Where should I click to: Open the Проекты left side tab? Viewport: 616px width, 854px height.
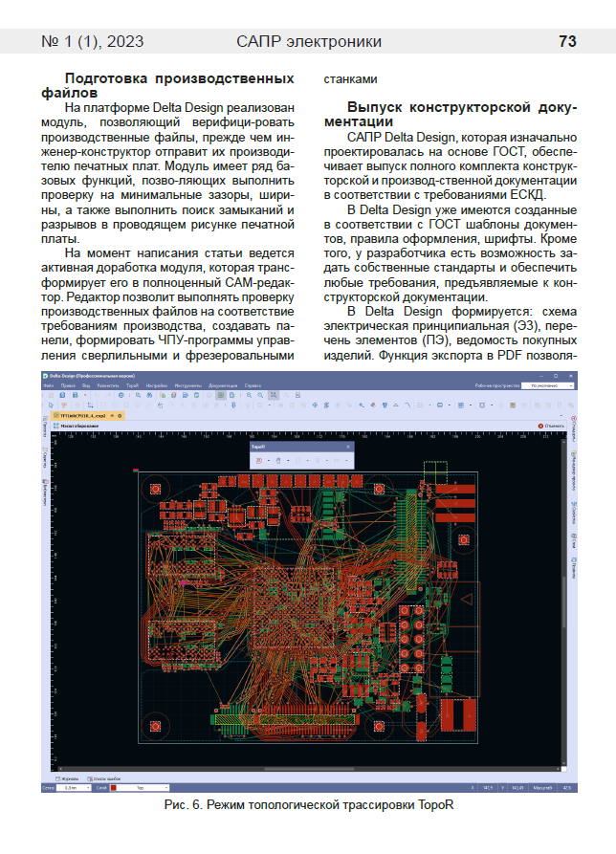(x=45, y=427)
